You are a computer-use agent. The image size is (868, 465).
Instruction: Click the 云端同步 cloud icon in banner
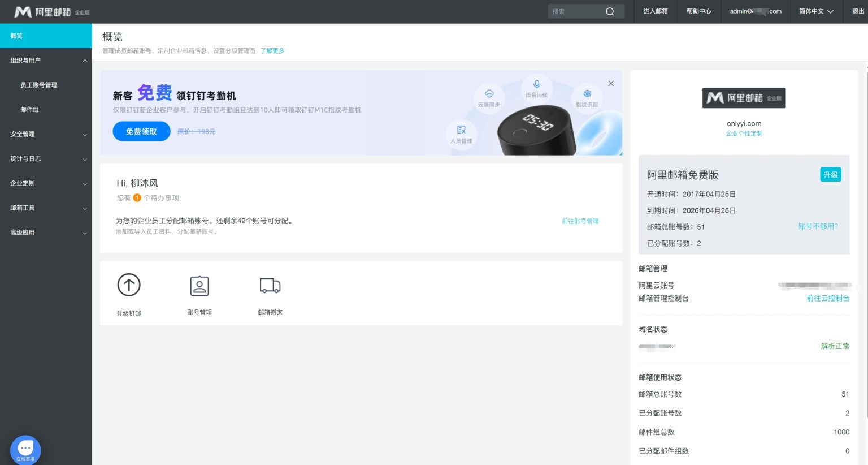(489, 94)
